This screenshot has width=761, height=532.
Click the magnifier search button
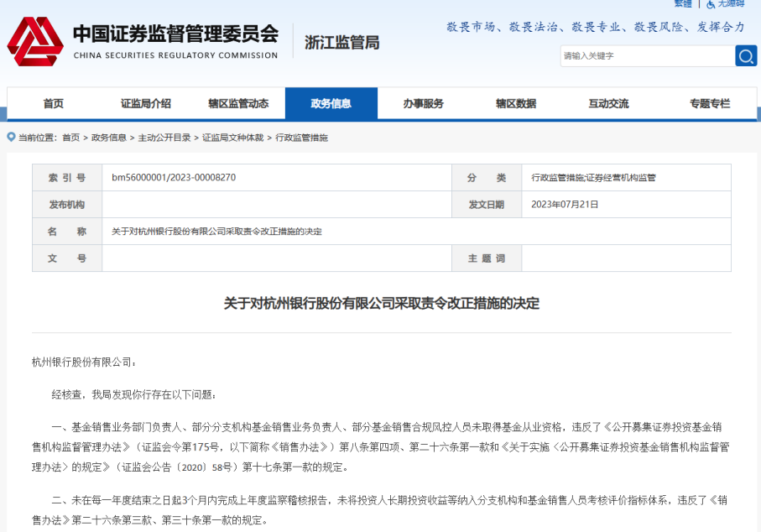coord(745,56)
